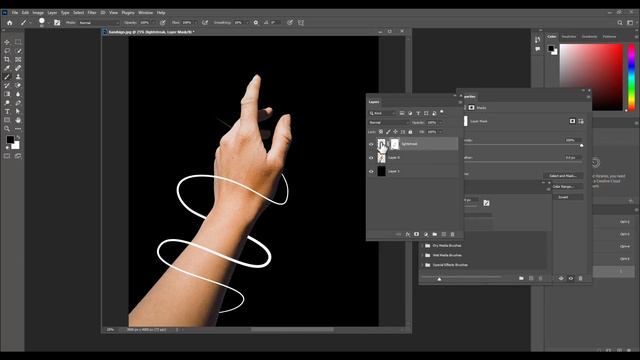Toggle lock all padlock icon

click(410, 132)
